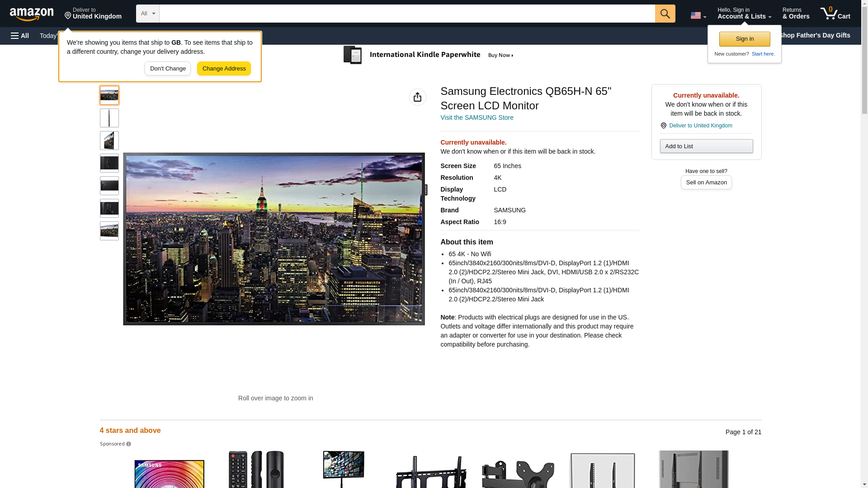Open the All hamburger menu
Viewport: 868px width, 488px height.
click(20, 36)
